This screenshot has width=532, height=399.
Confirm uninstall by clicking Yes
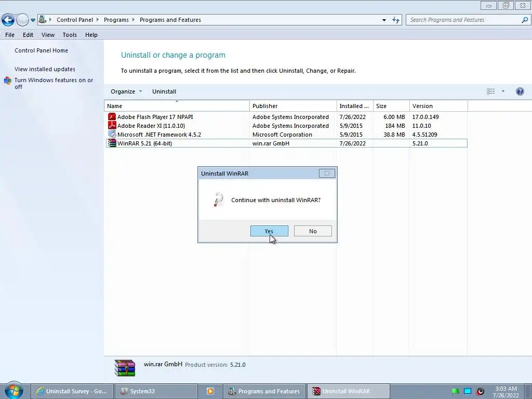(269, 231)
